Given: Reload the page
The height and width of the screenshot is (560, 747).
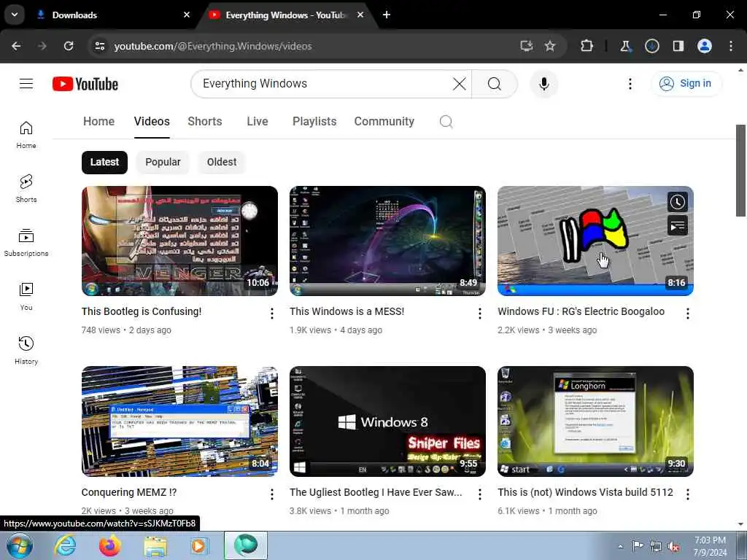Looking at the screenshot, I should (x=69, y=46).
